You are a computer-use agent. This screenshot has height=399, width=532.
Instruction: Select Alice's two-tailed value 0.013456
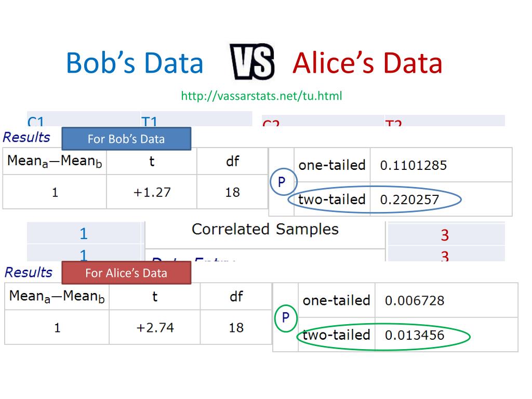tap(414, 335)
